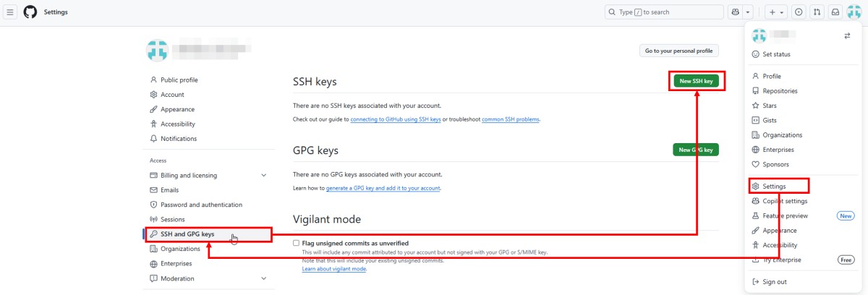Image resolution: width=868 pixels, height=295 pixels.
Task: Open the hamburger navigation menu
Action: [x=11, y=12]
